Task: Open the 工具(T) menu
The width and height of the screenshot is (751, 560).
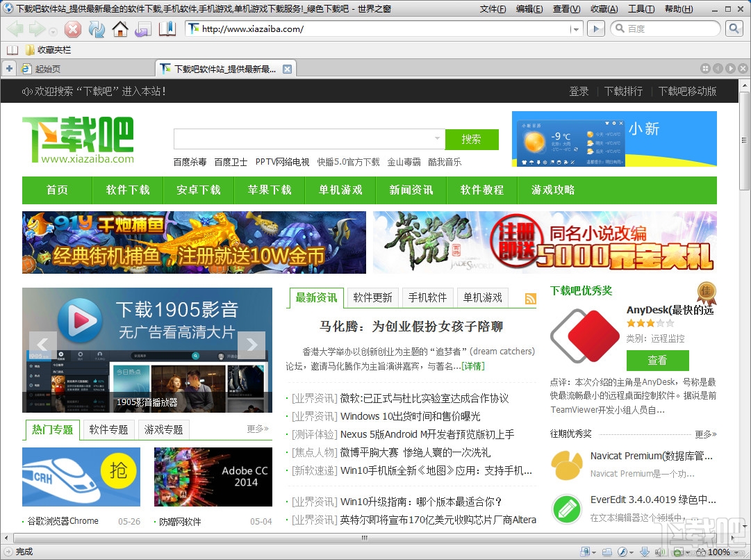Action: coord(641,8)
